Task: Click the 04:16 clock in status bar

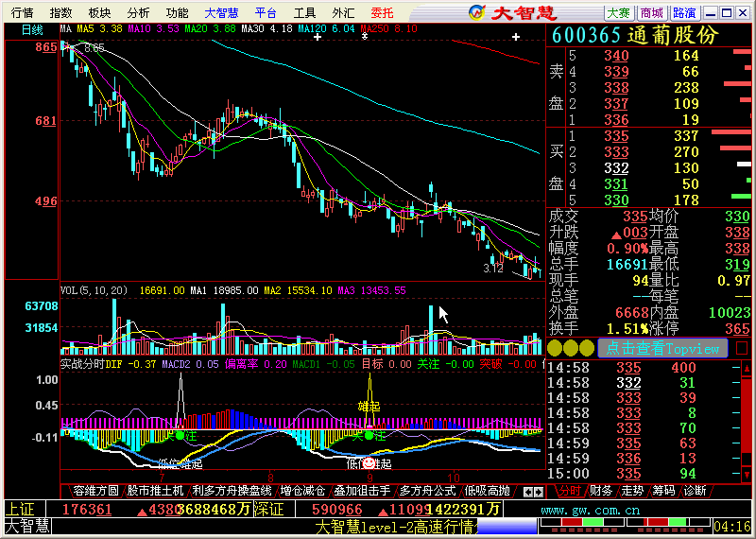Action: 731,526
